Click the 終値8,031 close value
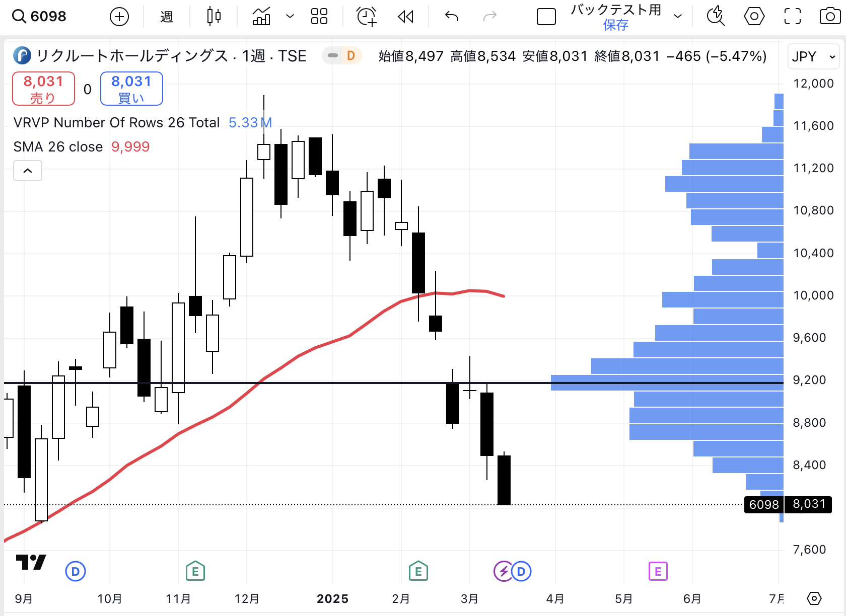This screenshot has height=616, width=846. coord(627,56)
